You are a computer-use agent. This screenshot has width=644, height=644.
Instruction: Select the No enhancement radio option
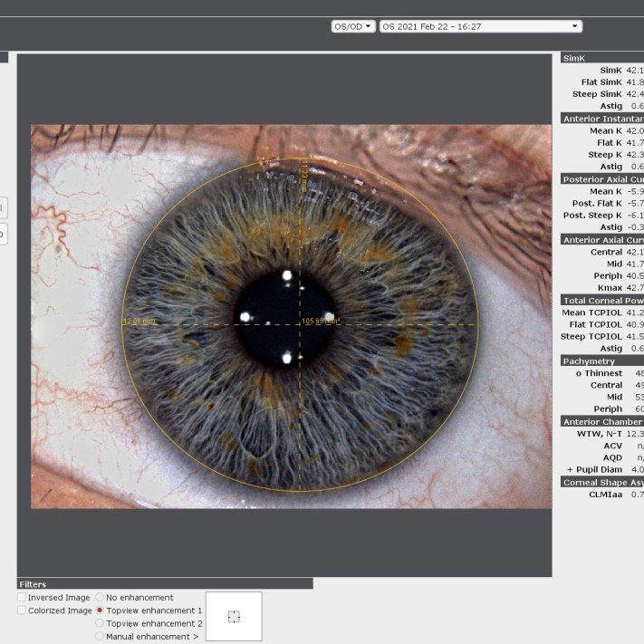100,597
